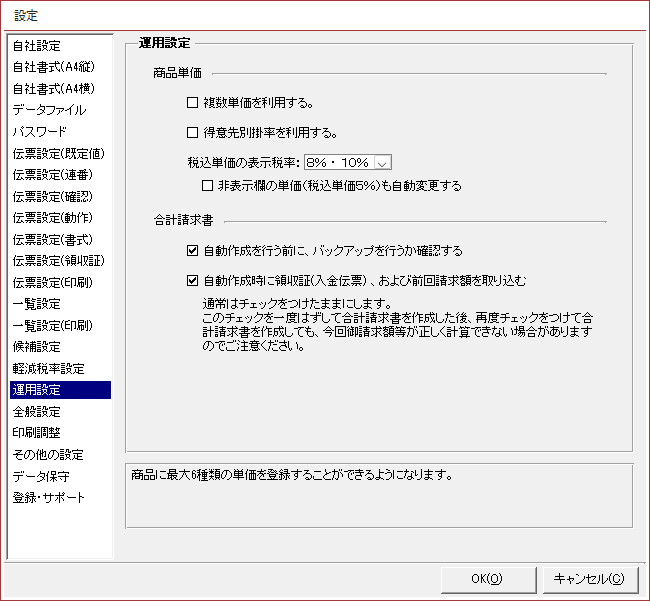Confirm settings with the OK(O) button
650x601 pixels.
pos(488,579)
